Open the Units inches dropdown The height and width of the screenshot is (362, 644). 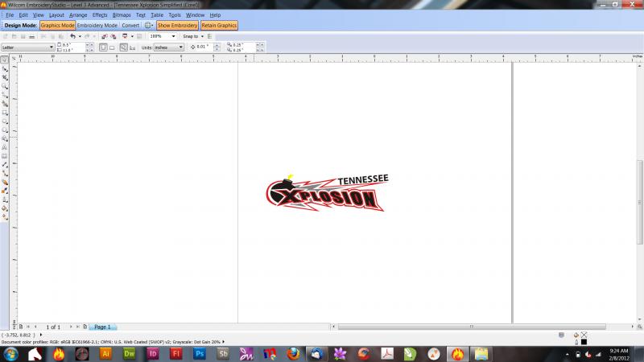[x=180, y=47]
